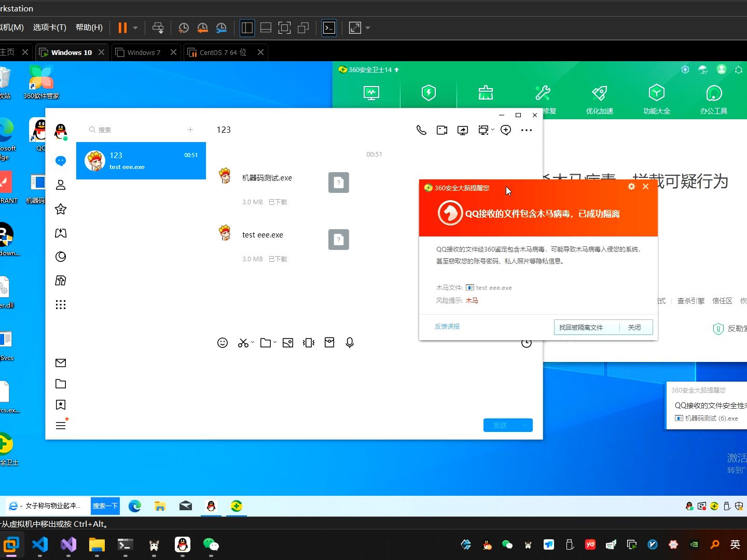
Task: Switch to the Windows 7 VM tab
Action: 146,52
